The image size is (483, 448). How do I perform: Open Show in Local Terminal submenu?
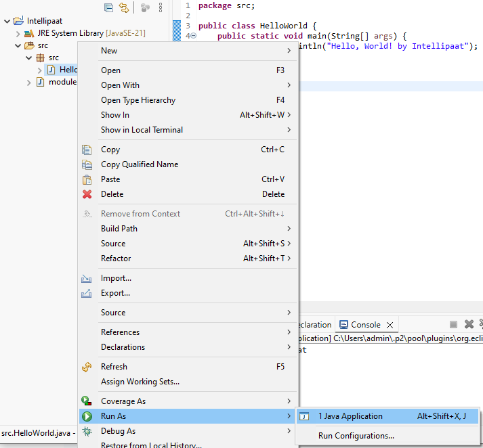point(188,129)
